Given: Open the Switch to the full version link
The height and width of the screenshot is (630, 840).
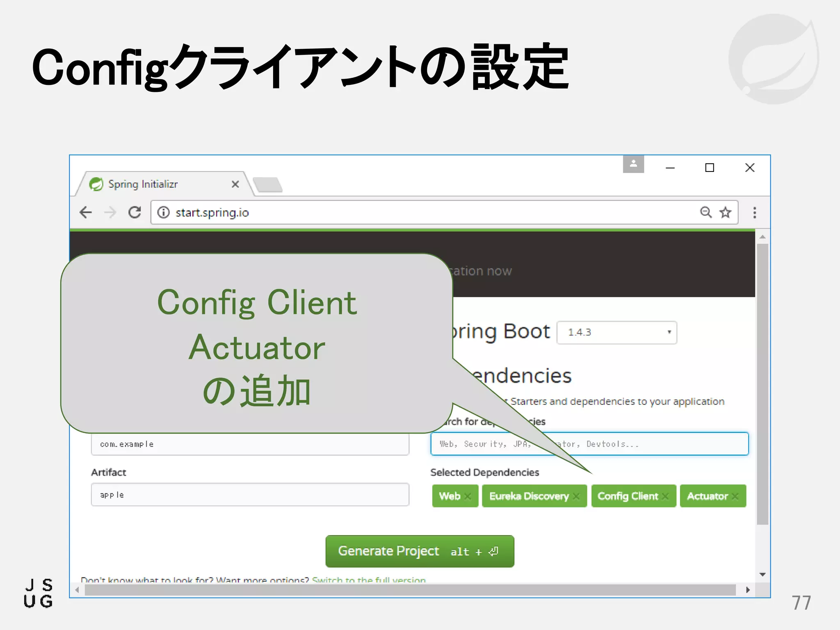Looking at the screenshot, I should coord(369,580).
